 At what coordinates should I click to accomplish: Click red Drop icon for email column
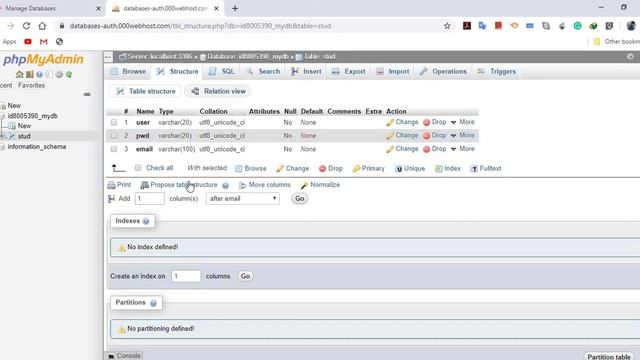click(427, 149)
